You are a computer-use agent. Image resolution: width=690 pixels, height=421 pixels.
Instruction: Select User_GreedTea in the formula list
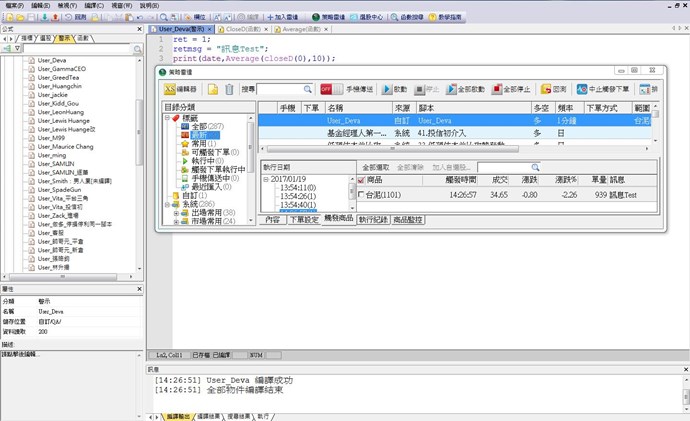pyautogui.click(x=59, y=77)
